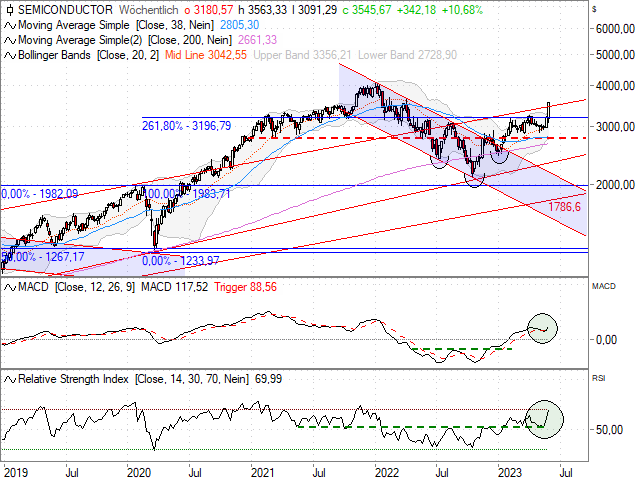Viewport: 640px width, 480px height.
Task: Click the 2000,00 price axis label
Action: pos(616,185)
